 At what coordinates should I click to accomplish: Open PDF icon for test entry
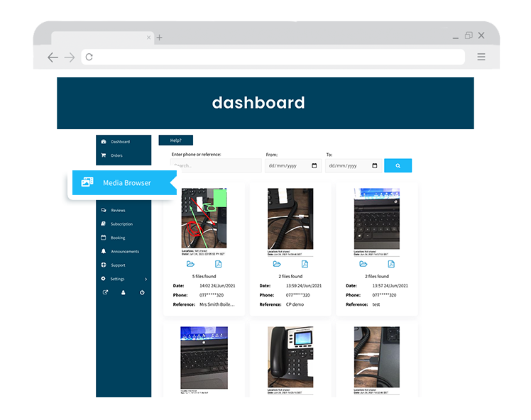[x=391, y=264]
